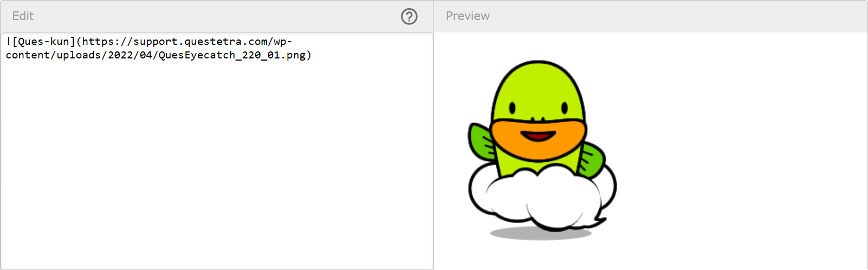Click the exclamation mark starting the Markdown
This screenshot has height=270, width=868.
click(x=9, y=42)
